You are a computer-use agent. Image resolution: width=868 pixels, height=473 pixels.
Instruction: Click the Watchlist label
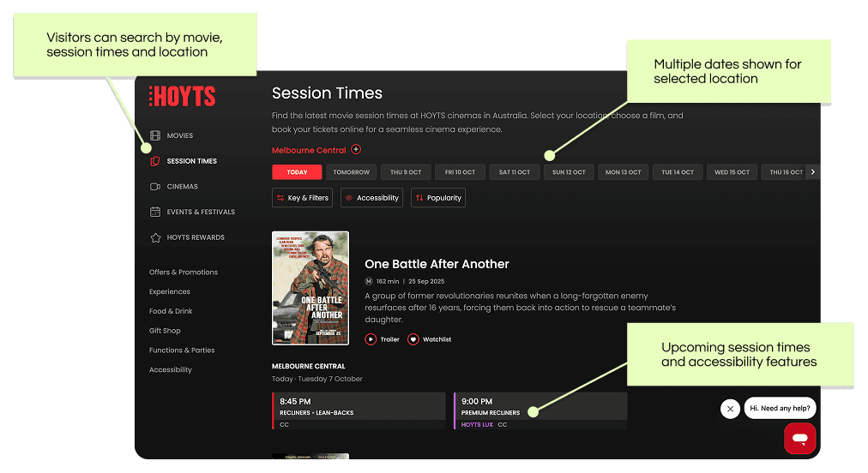(x=437, y=339)
